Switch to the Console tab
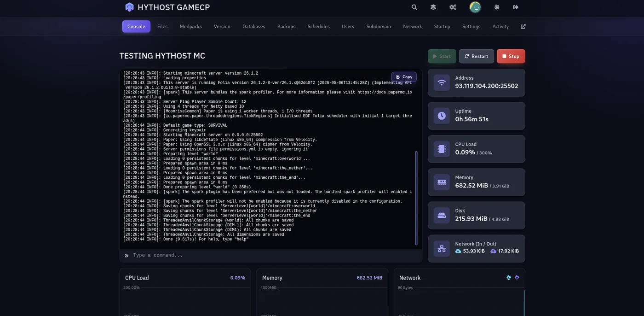 [136, 26]
